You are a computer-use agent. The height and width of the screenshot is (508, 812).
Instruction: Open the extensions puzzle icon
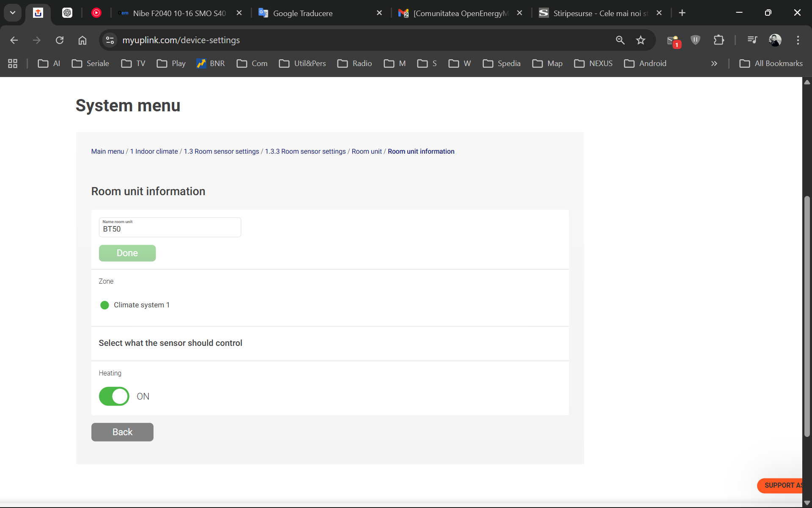pyautogui.click(x=719, y=40)
